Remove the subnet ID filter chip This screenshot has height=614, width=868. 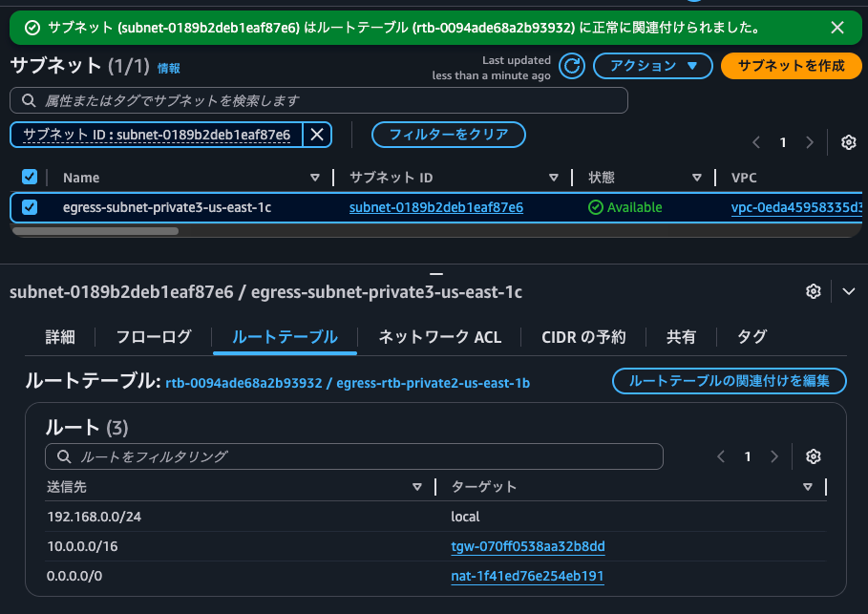pyautogui.click(x=316, y=135)
